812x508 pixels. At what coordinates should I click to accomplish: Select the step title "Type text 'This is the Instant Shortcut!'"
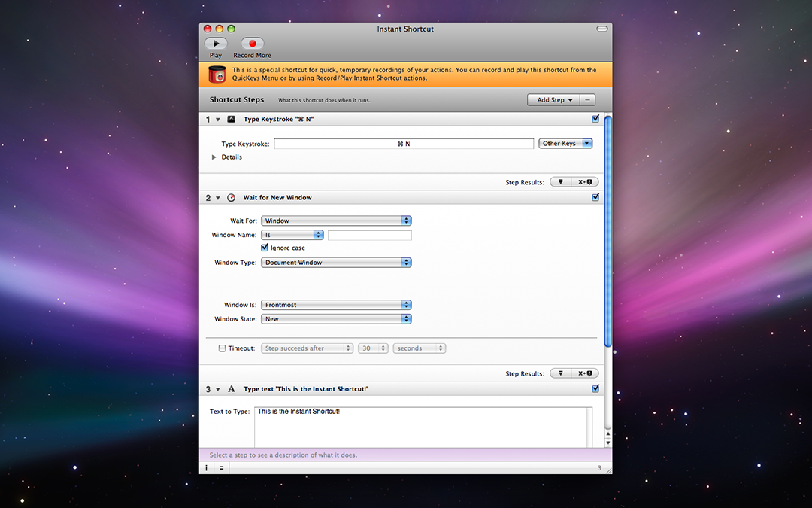click(305, 389)
